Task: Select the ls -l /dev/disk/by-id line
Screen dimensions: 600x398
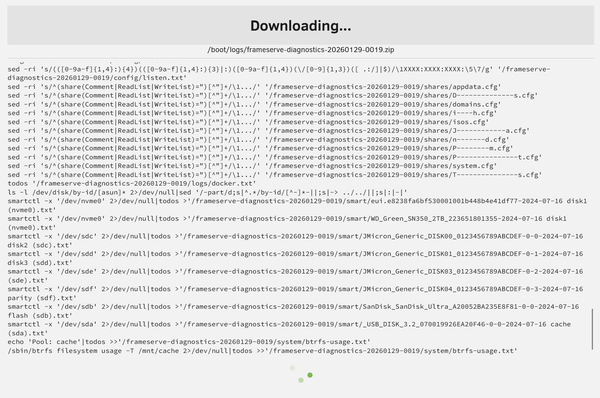Action: tap(207, 192)
